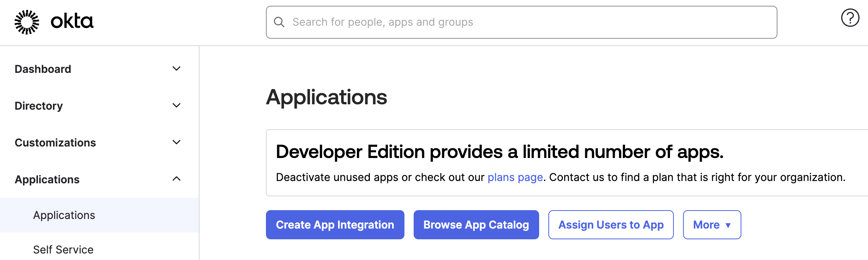
Task: Collapse the Applications sidebar section
Action: (x=176, y=178)
